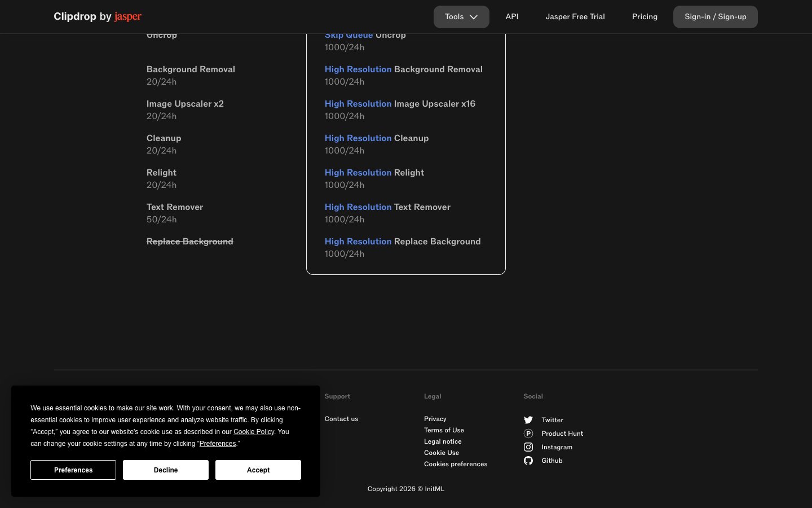Open Cookies preferences footer link
812x508 pixels.
(456, 464)
